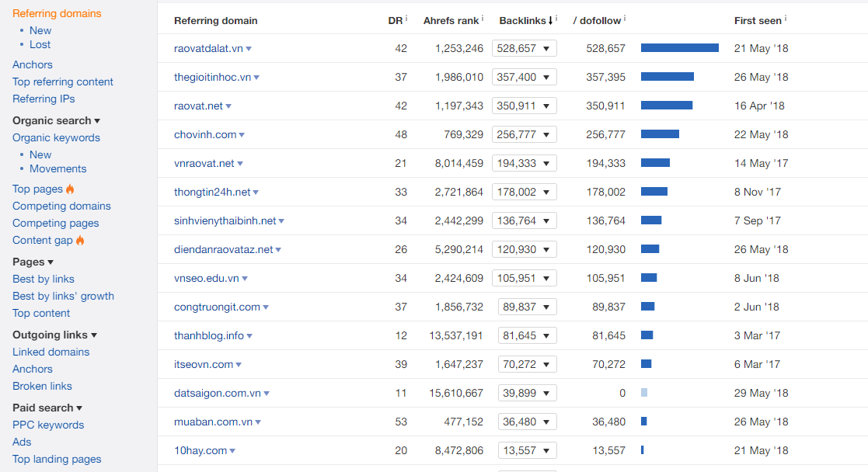Screen dimensions: 868x472
Task: Click the flame icon beside Top pages
Action: (70, 189)
